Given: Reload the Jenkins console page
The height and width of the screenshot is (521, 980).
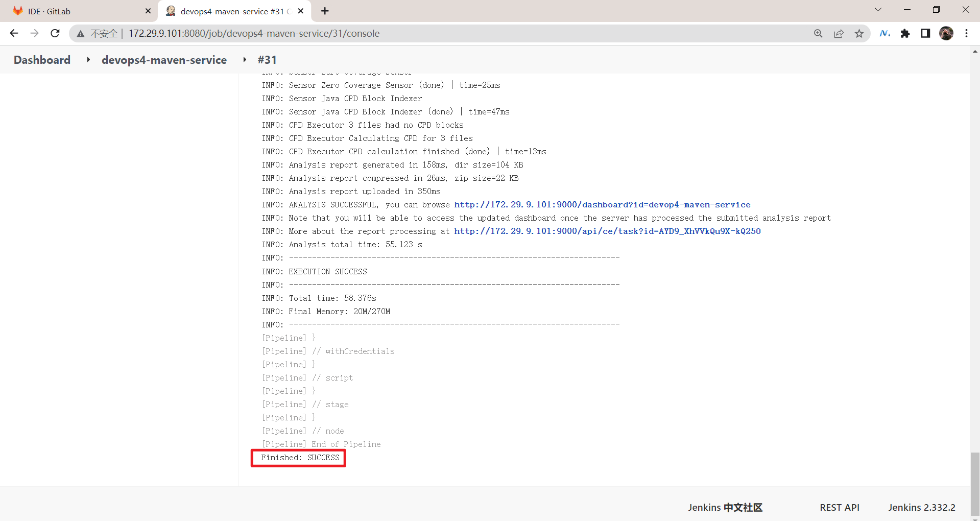Looking at the screenshot, I should coord(55,33).
